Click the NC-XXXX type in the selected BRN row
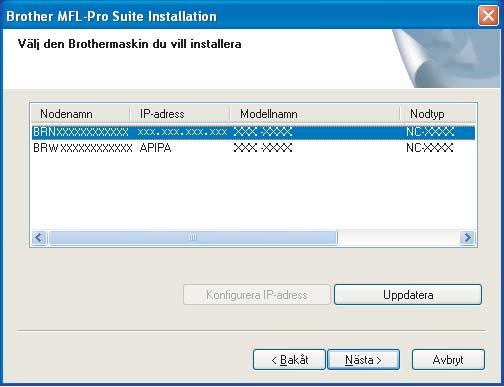 (x=430, y=132)
